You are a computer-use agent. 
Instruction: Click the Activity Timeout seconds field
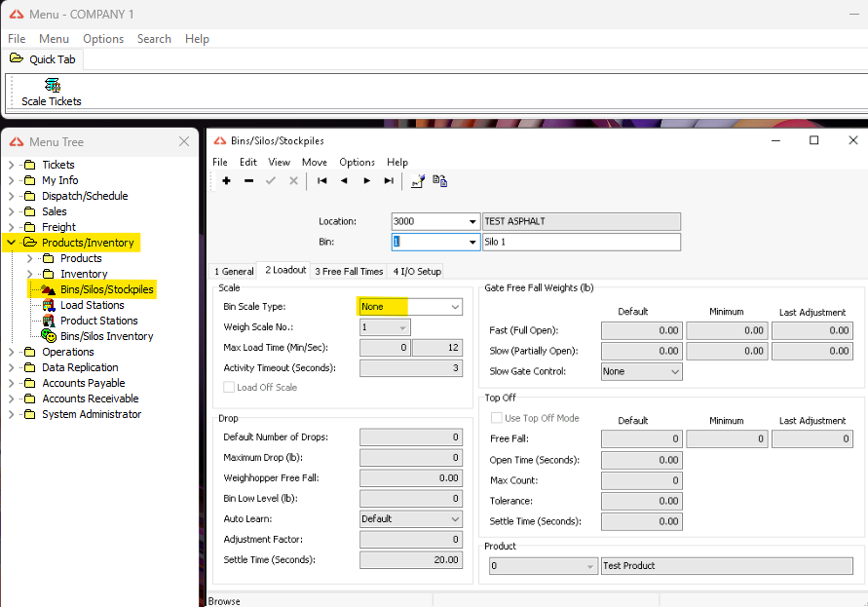pyautogui.click(x=411, y=367)
